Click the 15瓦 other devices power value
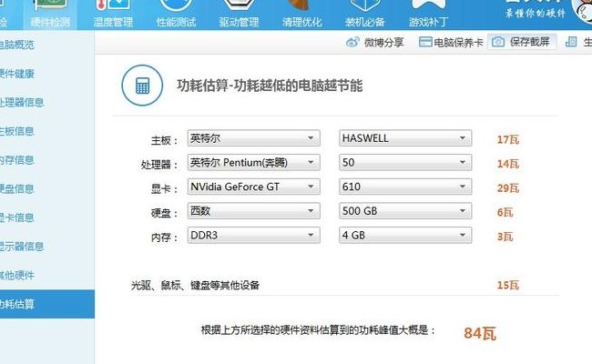Viewport: 592px width, 364px height. click(x=508, y=285)
